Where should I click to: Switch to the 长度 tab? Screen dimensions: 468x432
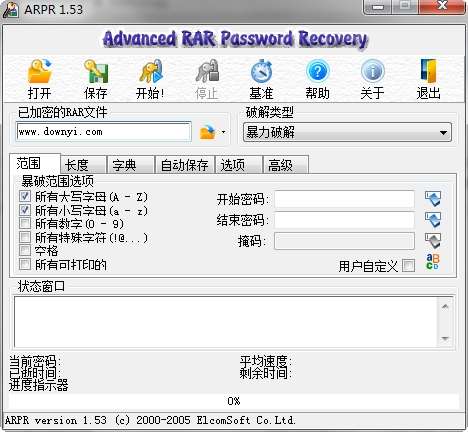pos(83,165)
